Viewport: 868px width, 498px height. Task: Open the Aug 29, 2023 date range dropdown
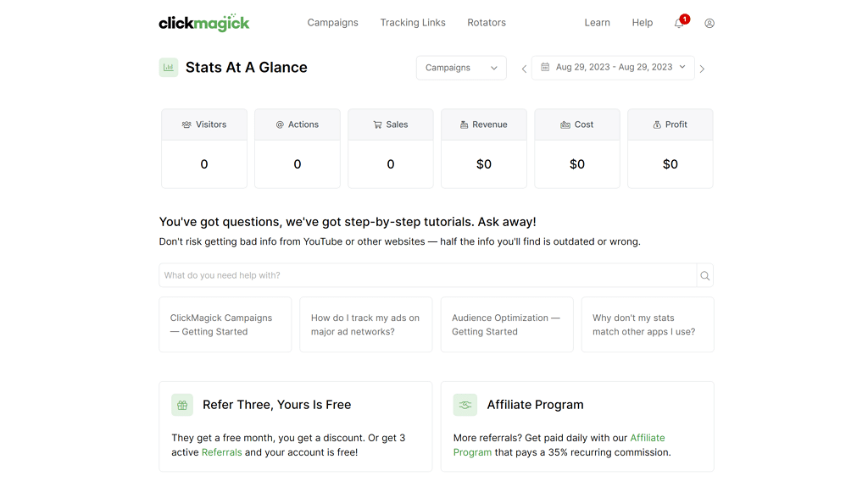[x=613, y=68]
